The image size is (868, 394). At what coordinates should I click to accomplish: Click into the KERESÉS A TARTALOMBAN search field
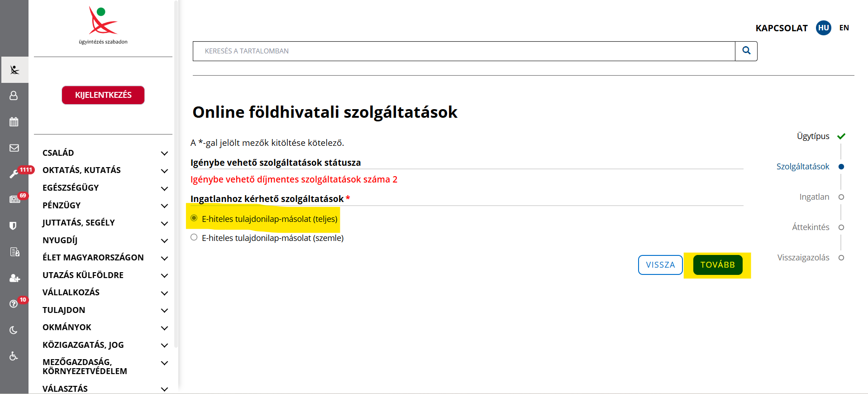(463, 51)
